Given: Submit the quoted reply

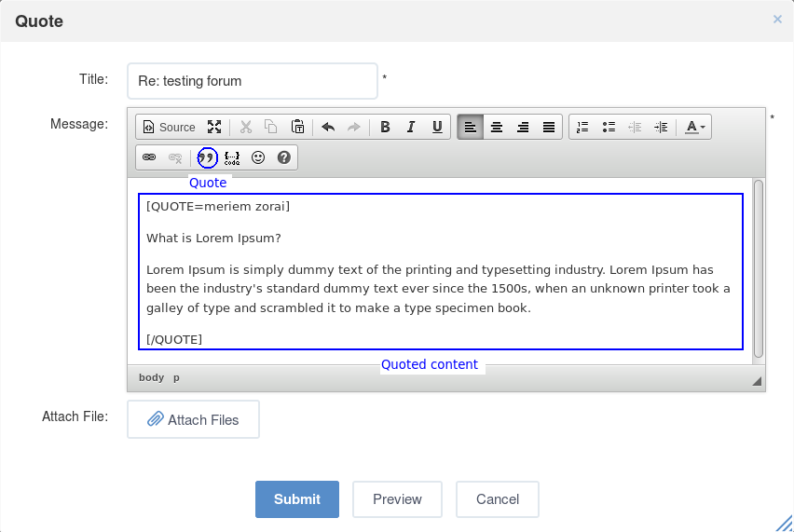Looking at the screenshot, I should coord(297,499).
